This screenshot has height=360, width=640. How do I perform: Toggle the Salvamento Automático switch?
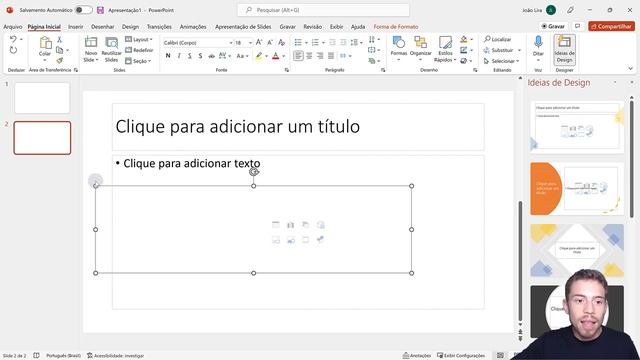83,10
